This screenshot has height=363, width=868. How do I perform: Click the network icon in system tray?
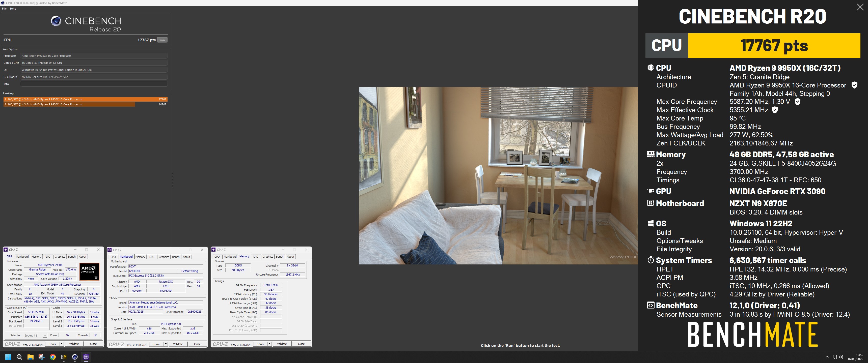(x=835, y=357)
